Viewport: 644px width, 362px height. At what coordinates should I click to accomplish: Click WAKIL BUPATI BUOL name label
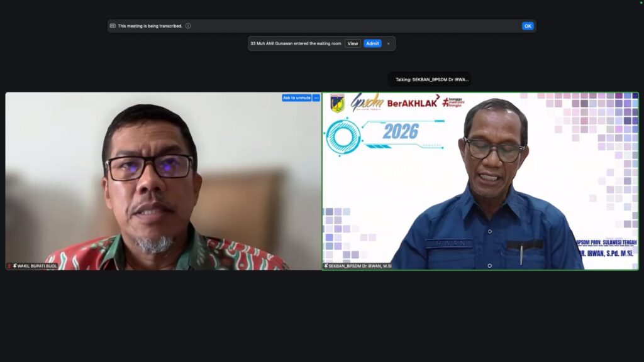point(37,266)
